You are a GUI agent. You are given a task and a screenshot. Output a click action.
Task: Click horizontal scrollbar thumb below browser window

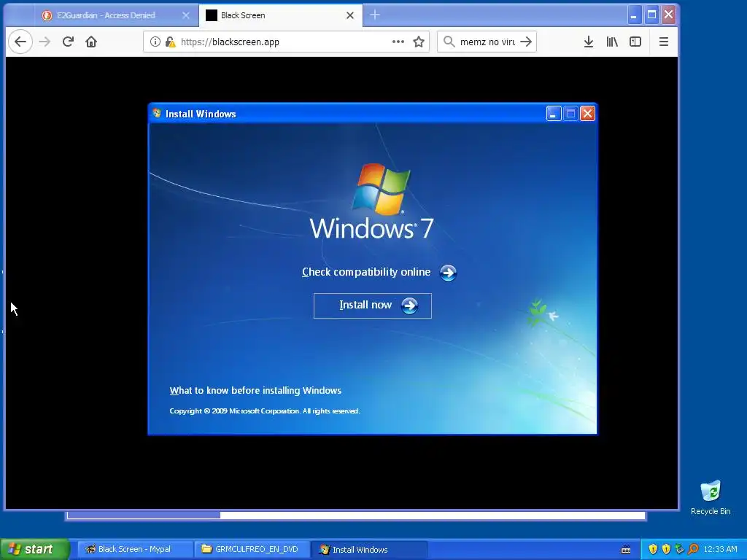144,515
